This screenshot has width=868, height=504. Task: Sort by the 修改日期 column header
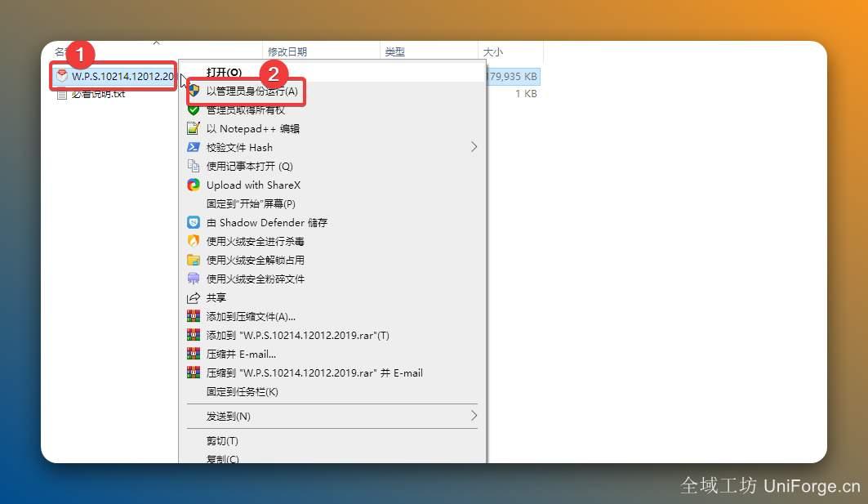pyautogui.click(x=287, y=51)
